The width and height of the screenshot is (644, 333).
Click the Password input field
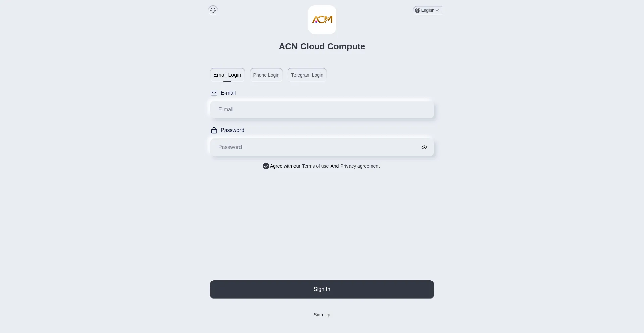pos(315,147)
